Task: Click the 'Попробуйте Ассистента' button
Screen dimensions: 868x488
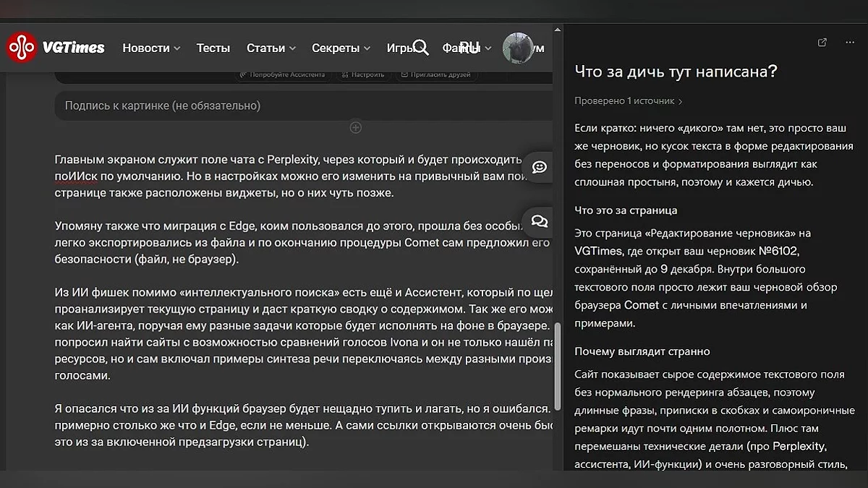Action: click(283, 74)
